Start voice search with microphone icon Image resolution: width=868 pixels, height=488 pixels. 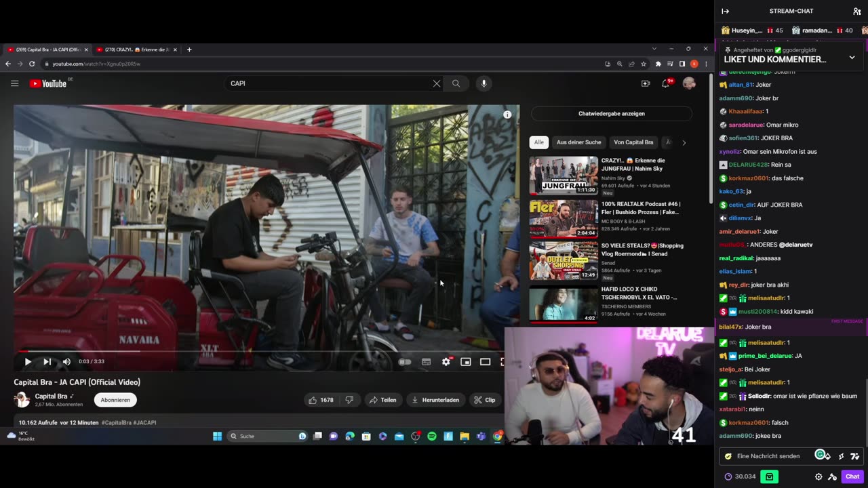(x=484, y=83)
